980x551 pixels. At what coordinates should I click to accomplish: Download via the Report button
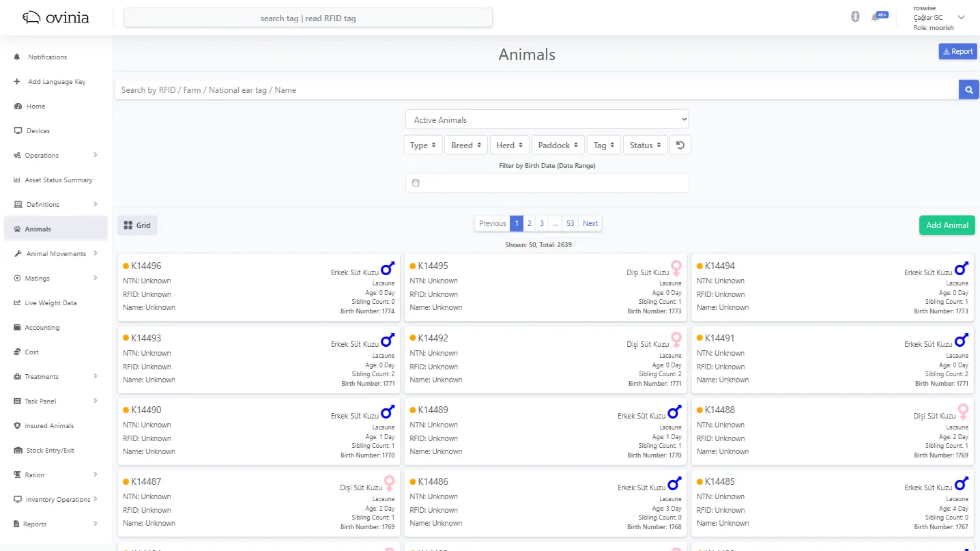click(957, 51)
